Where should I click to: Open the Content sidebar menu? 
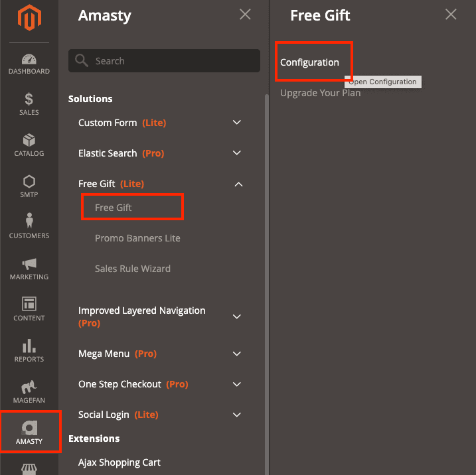click(29, 309)
